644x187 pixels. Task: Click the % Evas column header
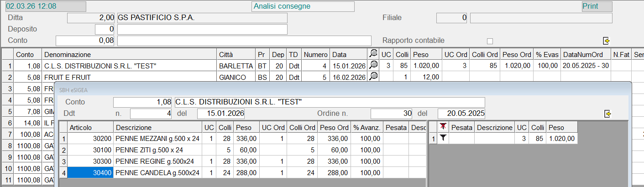click(x=547, y=55)
